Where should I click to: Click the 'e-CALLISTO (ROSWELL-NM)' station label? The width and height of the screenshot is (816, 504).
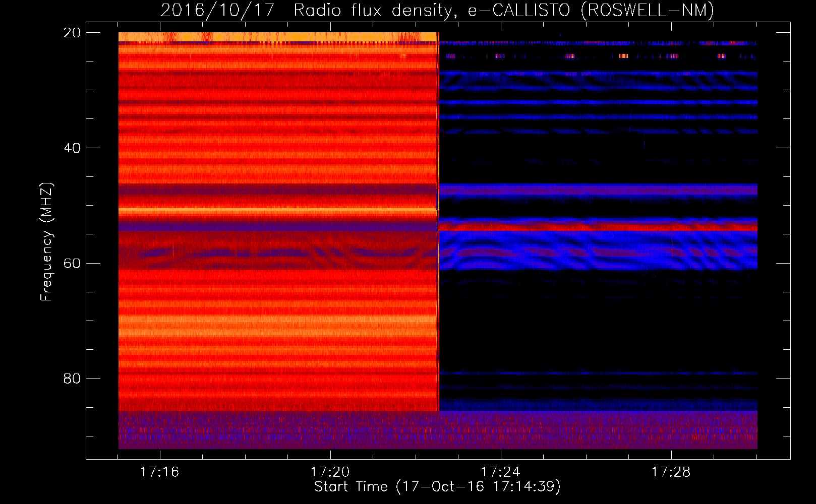pyautogui.click(x=591, y=10)
